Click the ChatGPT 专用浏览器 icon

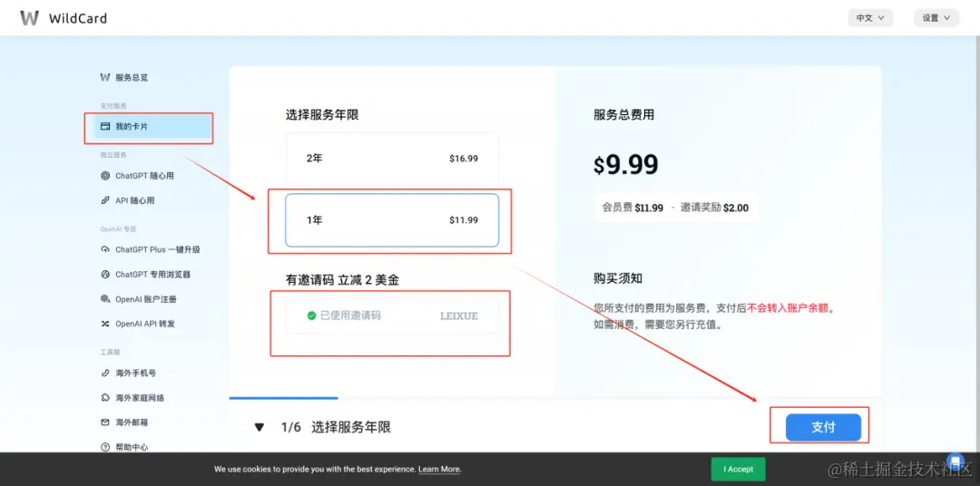pos(105,274)
